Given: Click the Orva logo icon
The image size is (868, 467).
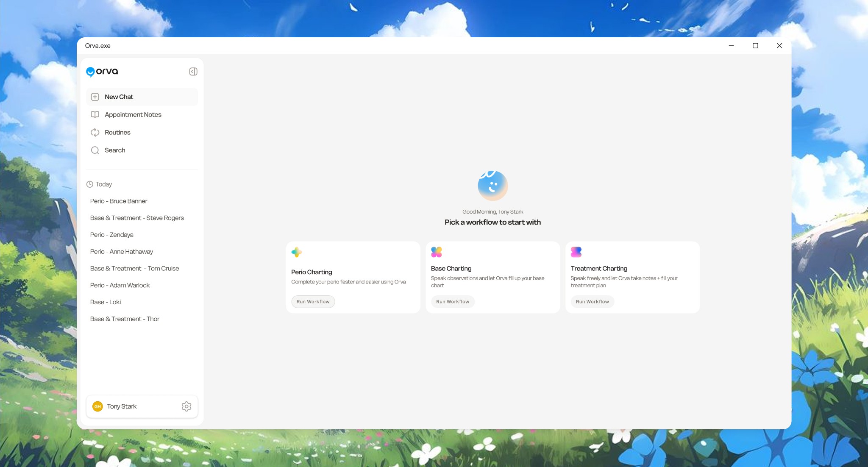Looking at the screenshot, I should point(90,72).
